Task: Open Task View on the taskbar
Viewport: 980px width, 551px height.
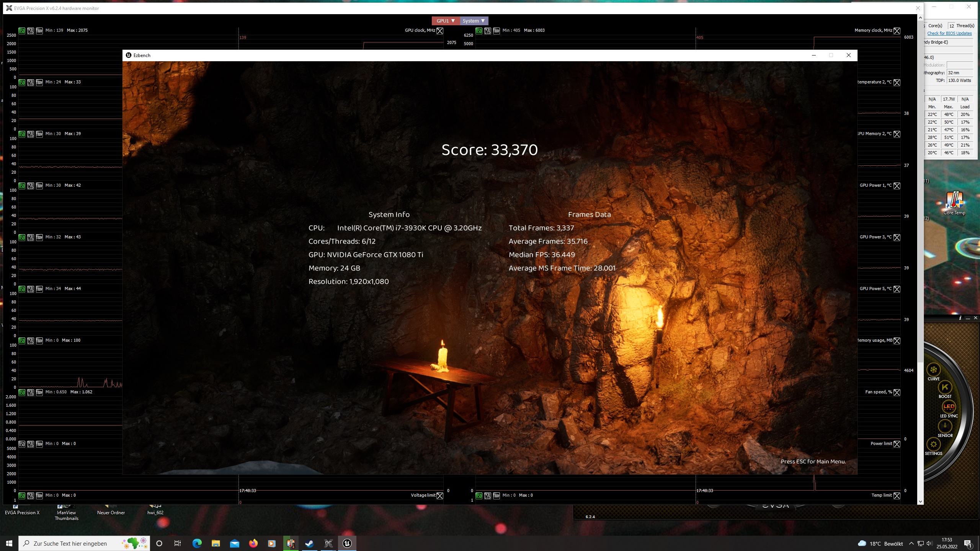Action: click(178, 543)
